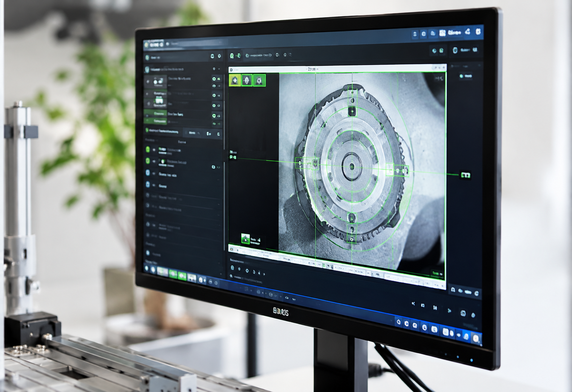Click the C-shaped icon in the top blue bar
This screenshot has width=572, height=392.
[x=424, y=34]
